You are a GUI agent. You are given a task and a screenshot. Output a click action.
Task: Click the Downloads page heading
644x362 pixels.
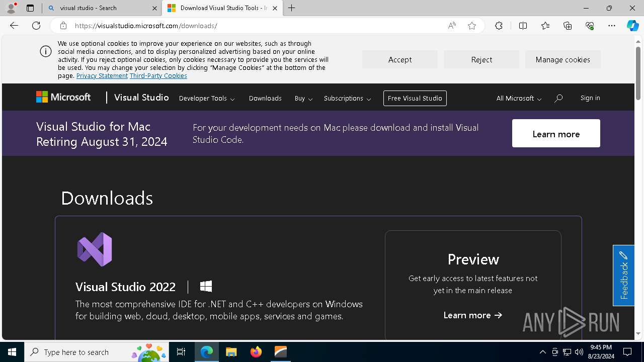(107, 198)
